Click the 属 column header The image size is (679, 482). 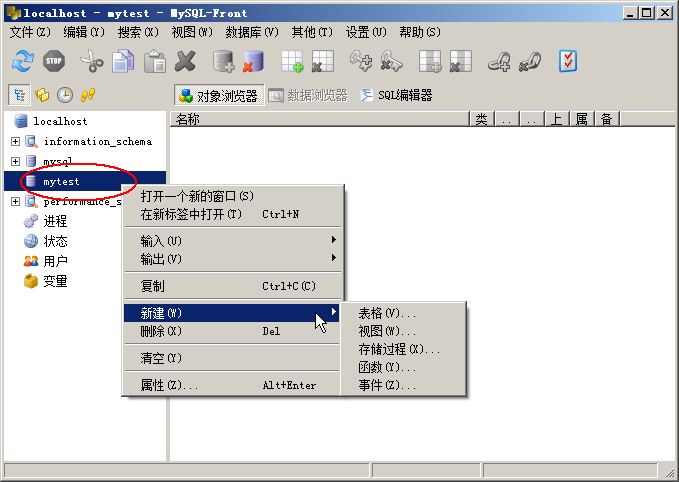(x=582, y=119)
